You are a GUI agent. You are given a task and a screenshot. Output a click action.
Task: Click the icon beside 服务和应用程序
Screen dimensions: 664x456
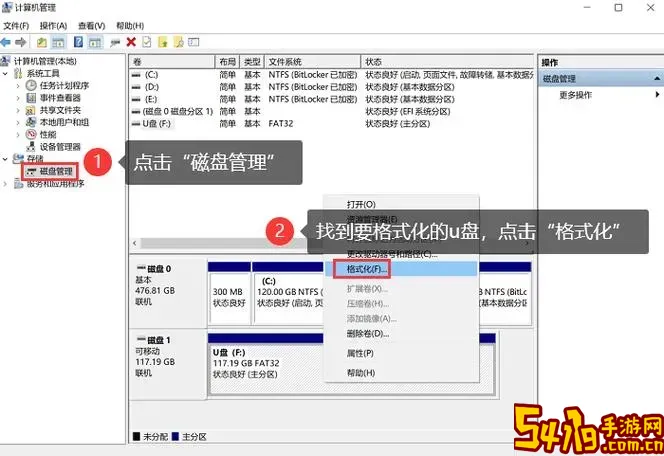pos(18,184)
